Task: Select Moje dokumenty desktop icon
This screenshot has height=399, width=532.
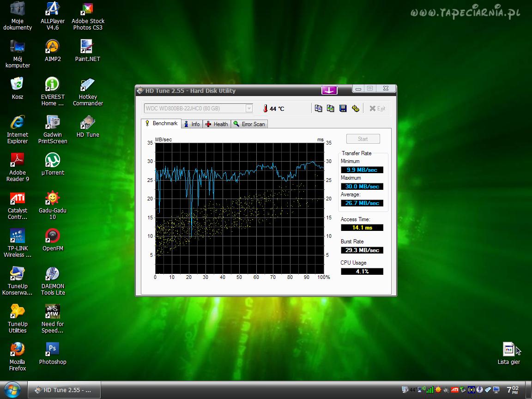Action: (x=17, y=16)
